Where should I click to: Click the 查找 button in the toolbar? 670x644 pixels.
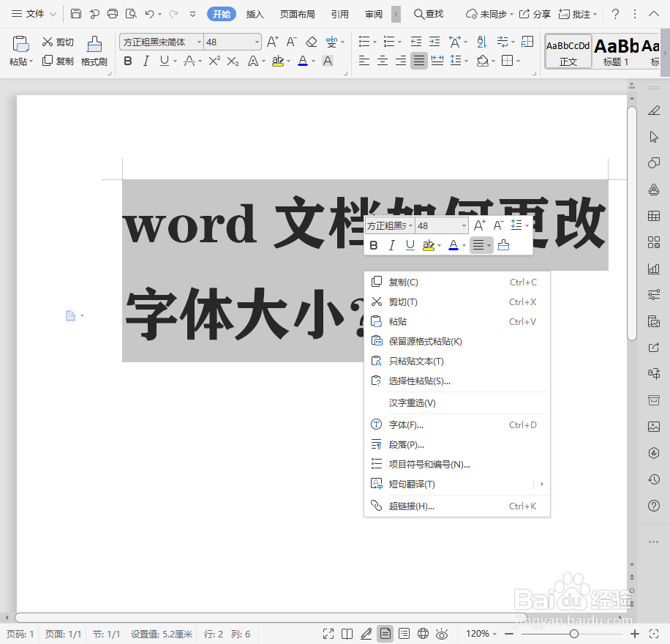tap(429, 13)
